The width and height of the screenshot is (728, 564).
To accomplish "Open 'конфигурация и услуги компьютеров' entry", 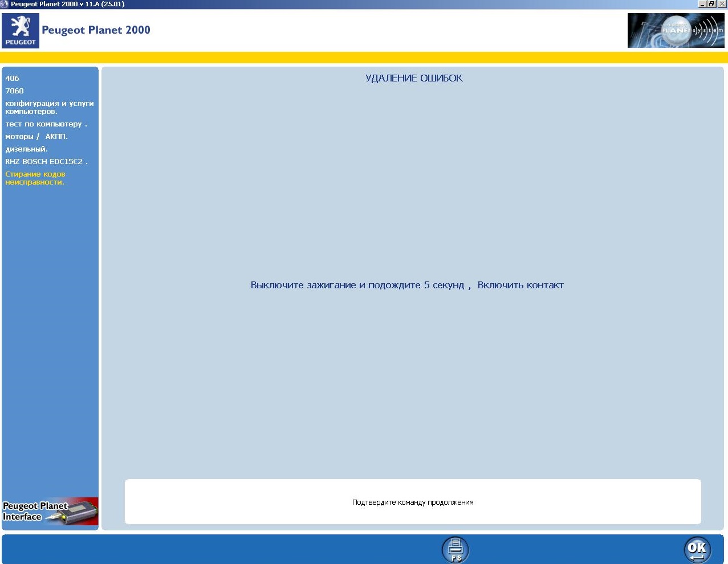I will (50, 108).
